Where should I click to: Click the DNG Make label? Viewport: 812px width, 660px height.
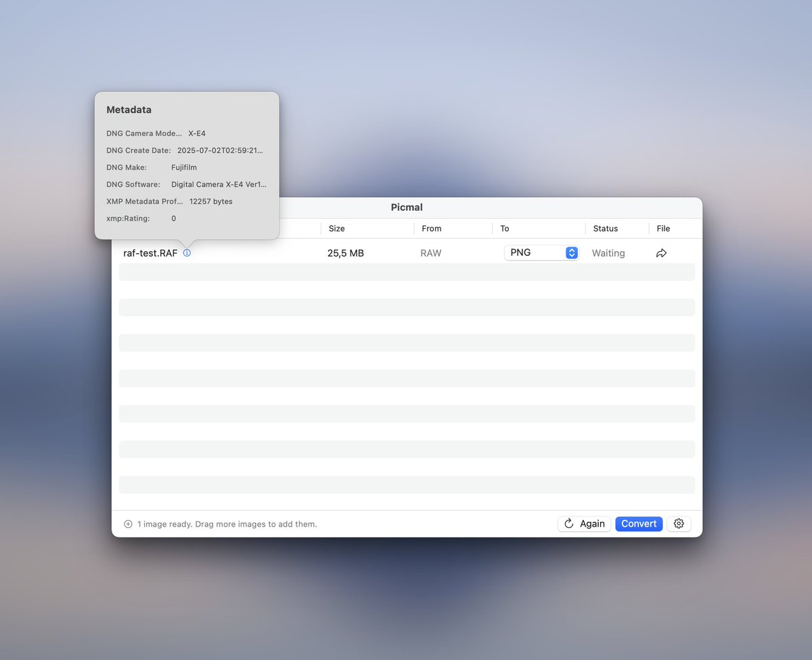click(x=127, y=167)
